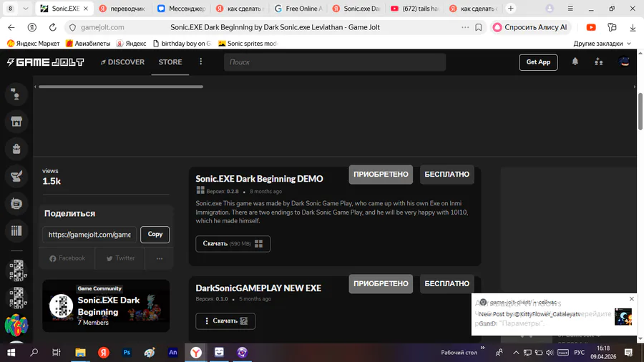
Task: Open the browser hamburger menu
Action: pos(570,8)
